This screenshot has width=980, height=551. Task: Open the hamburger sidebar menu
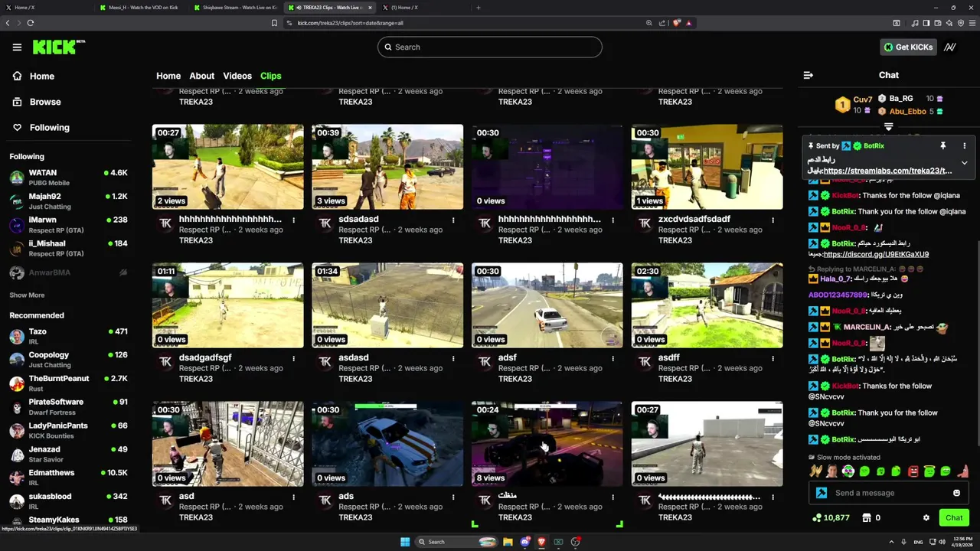pos(17,47)
